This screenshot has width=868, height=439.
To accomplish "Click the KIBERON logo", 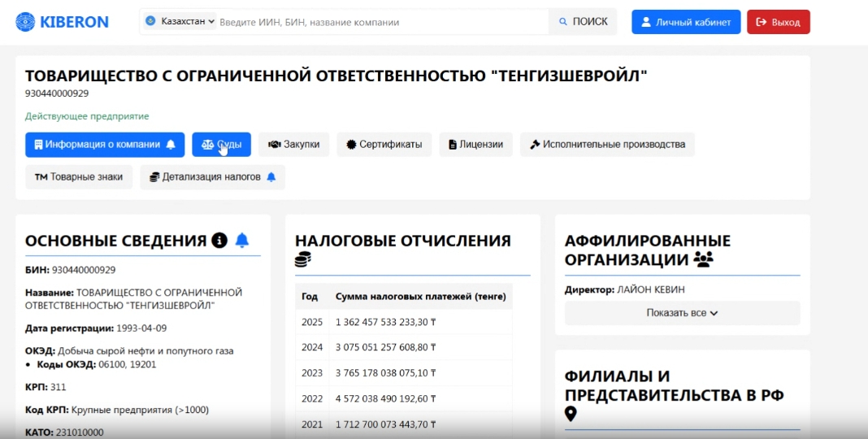I will (x=62, y=22).
